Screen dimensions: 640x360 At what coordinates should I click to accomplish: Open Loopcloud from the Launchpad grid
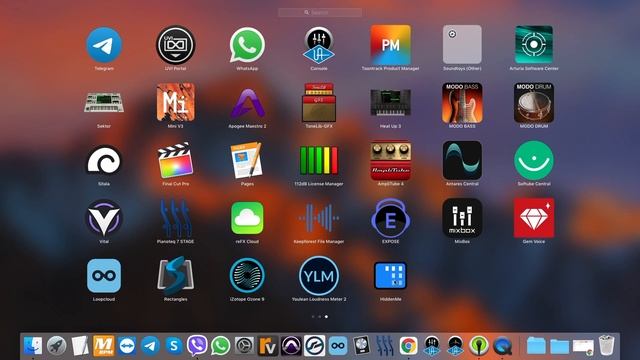tap(104, 276)
